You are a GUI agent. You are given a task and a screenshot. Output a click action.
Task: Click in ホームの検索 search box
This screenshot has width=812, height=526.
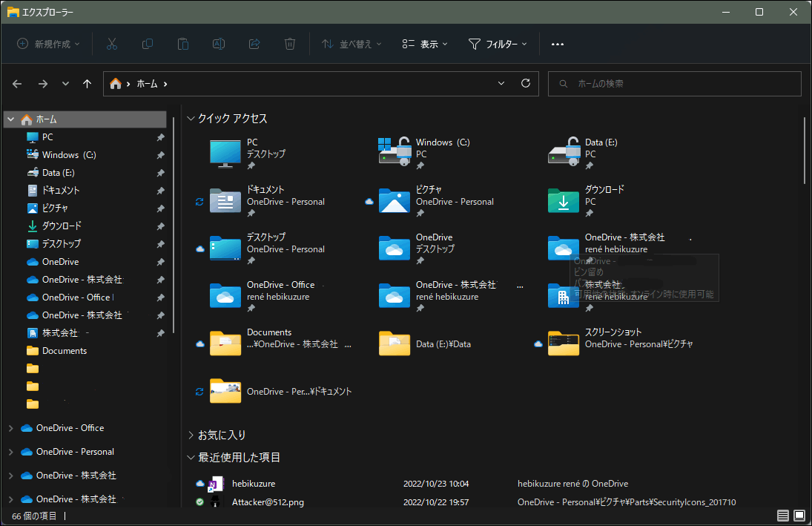point(675,83)
